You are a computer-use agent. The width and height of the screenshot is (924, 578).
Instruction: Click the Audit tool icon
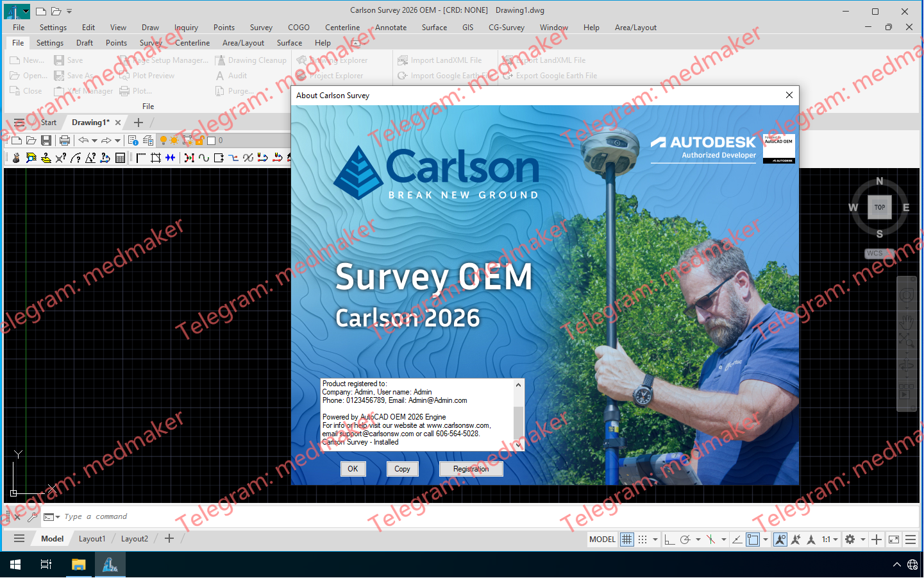(220, 75)
